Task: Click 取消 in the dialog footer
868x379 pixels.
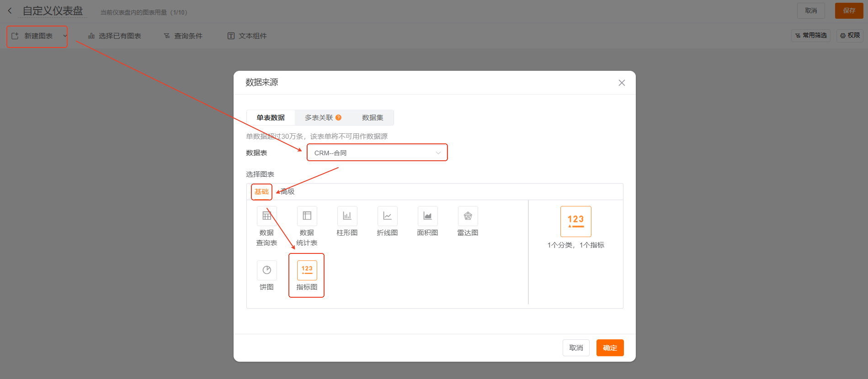Action: tap(576, 348)
